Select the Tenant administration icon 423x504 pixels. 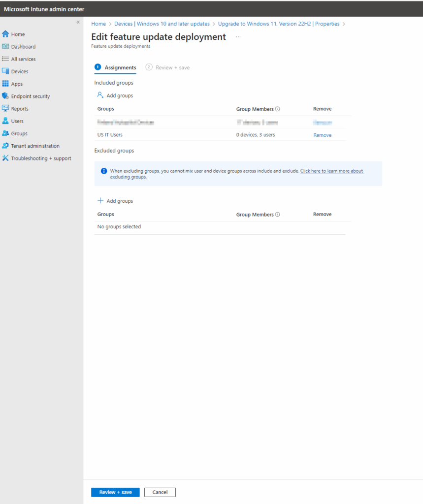(x=4, y=146)
